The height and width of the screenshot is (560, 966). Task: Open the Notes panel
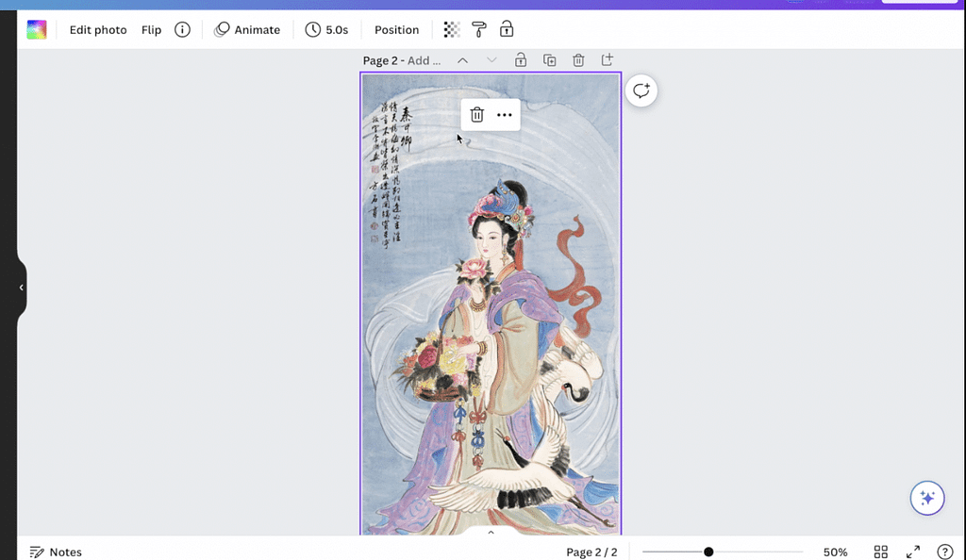click(56, 552)
